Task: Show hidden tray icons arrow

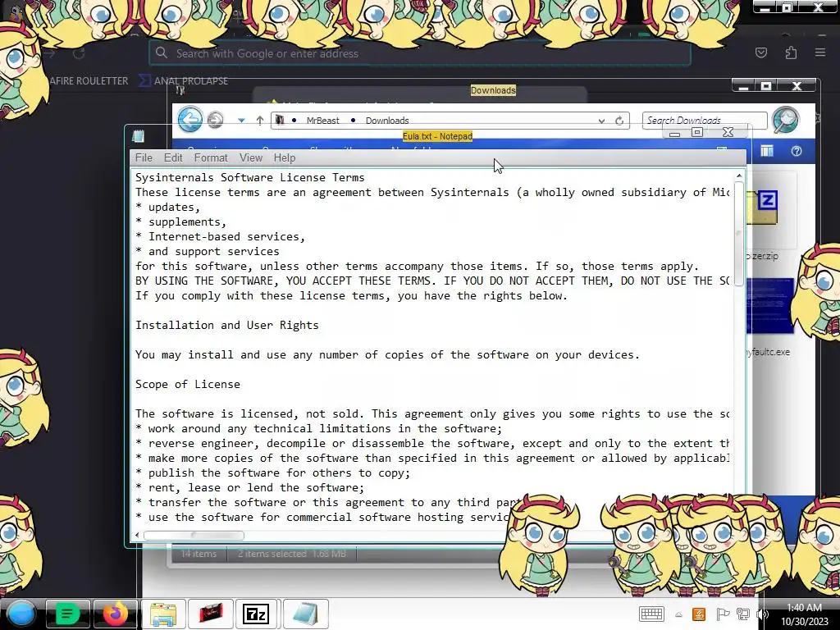Action: pos(678,614)
